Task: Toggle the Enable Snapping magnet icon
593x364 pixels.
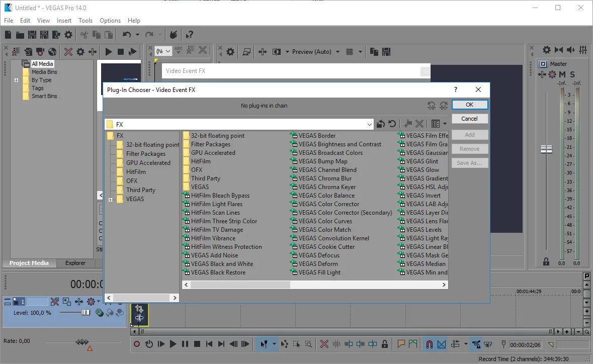Action: [429, 344]
